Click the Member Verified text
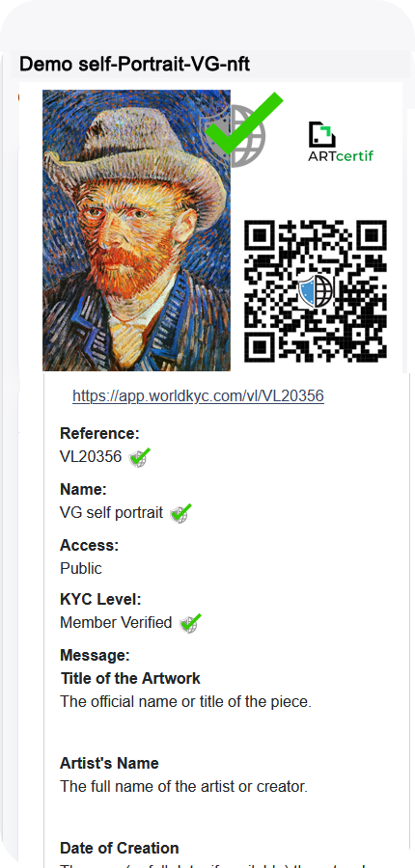This screenshot has height=868, width=415. pyautogui.click(x=116, y=623)
